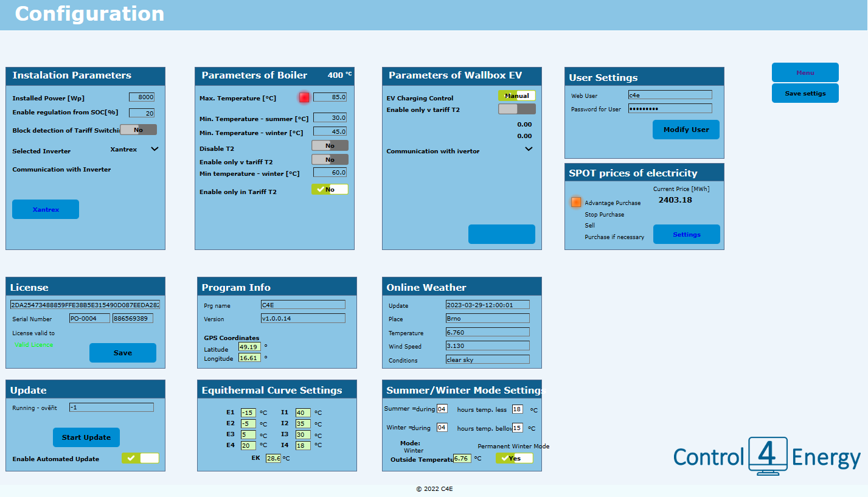868x497 pixels.
Task: Click the red Max Temperature alarm indicator
Action: click(304, 97)
